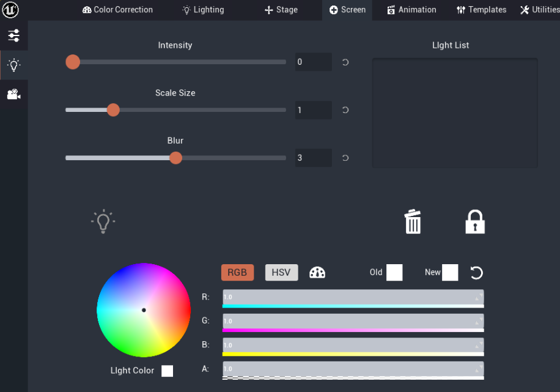Click the color reset arrow beside New swatch
This screenshot has height=392, width=560.
click(x=476, y=273)
